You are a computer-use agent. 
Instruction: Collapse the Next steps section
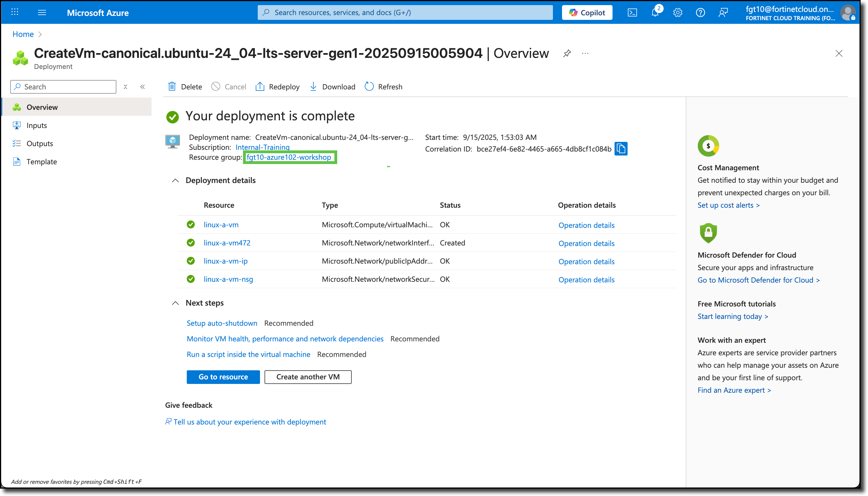[175, 303]
